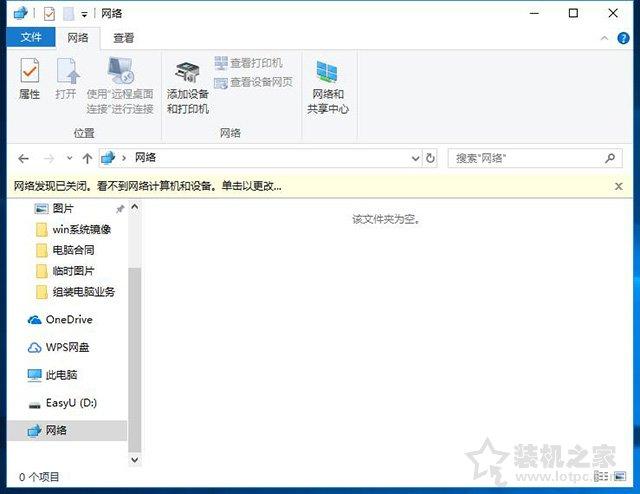Image resolution: width=640 pixels, height=494 pixels.
Task: Click the navigation pane scrollbar thumb
Action: 135,359
